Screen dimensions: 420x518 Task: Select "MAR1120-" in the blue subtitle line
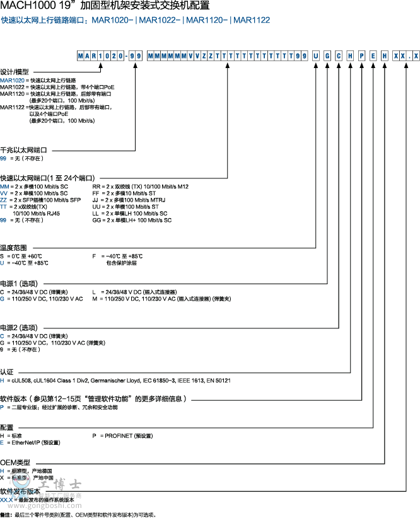(207, 20)
